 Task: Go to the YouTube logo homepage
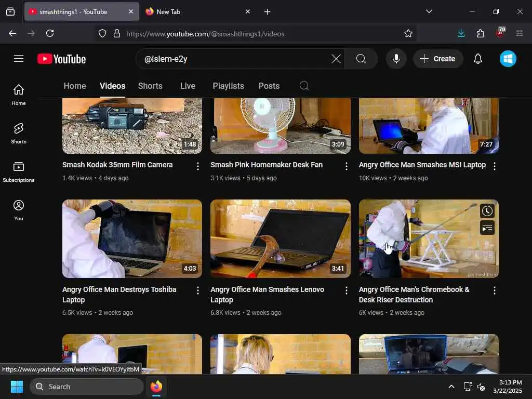(61, 59)
